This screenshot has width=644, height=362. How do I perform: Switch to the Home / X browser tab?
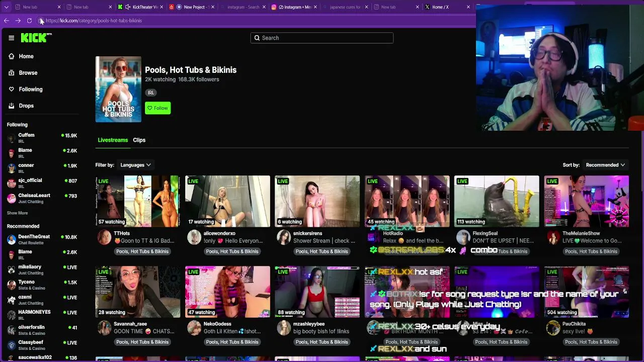447,7
